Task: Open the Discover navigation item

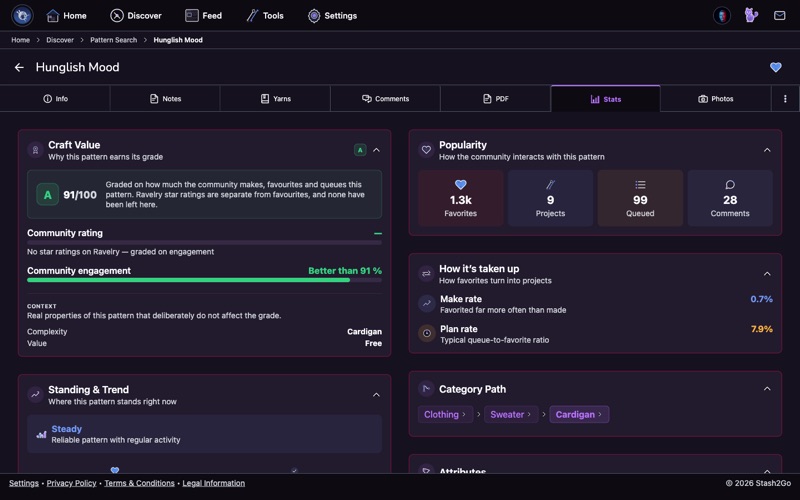Action: pos(136,16)
